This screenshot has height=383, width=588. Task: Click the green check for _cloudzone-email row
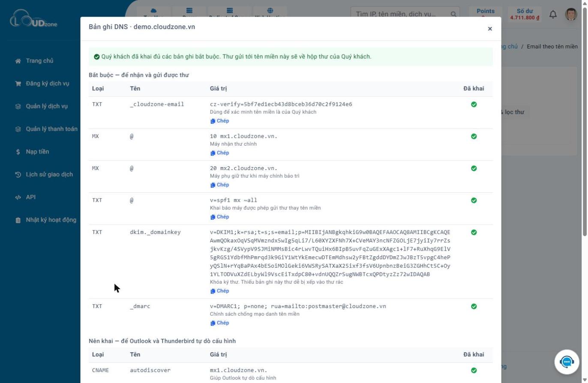tap(474, 104)
